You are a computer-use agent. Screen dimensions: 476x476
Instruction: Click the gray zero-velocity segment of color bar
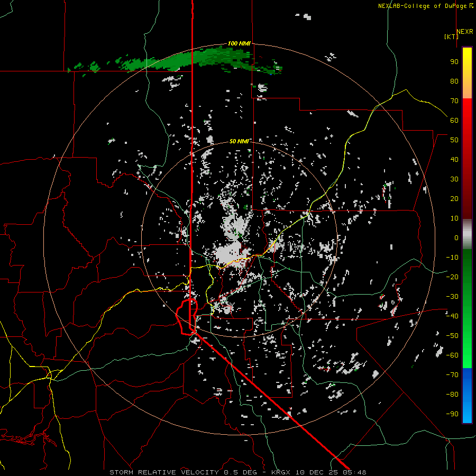467,234
